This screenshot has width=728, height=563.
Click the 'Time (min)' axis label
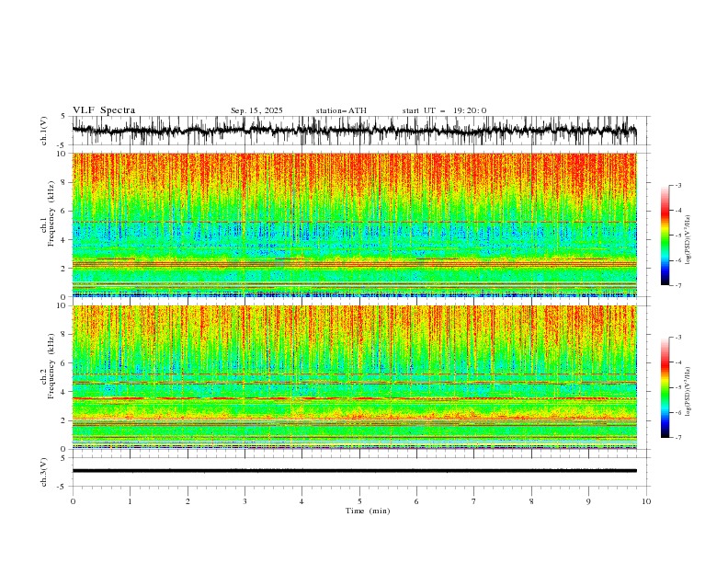(368, 511)
